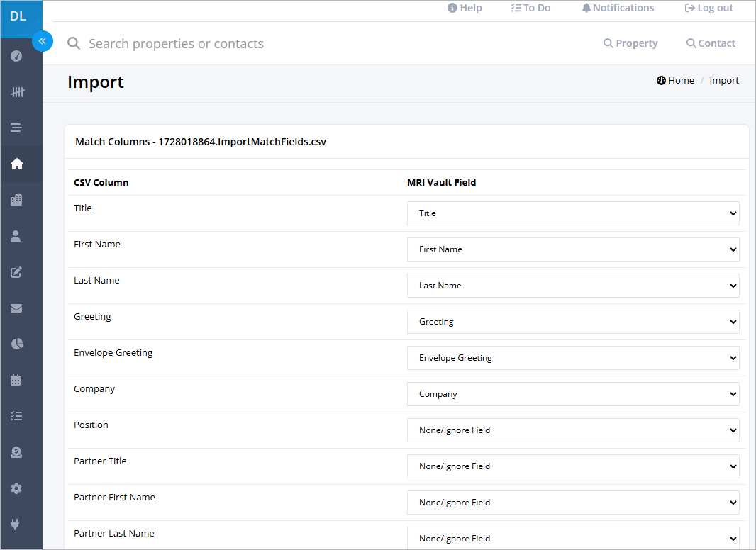This screenshot has width=756, height=550.
Task: Go to Home breadcrumb link
Action: pos(675,81)
